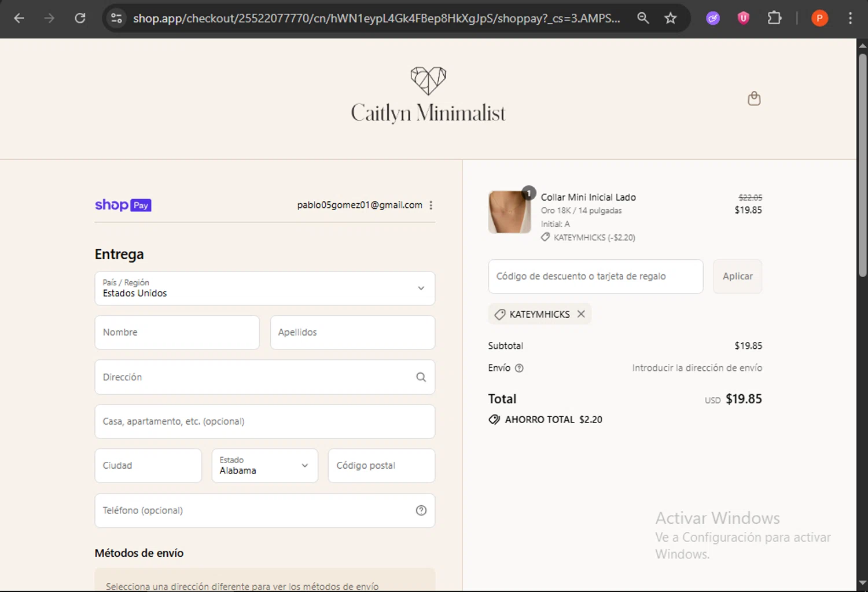Remove the KATEYMHICKS discount code with X
Image resolution: width=868 pixels, height=592 pixels.
tap(581, 314)
